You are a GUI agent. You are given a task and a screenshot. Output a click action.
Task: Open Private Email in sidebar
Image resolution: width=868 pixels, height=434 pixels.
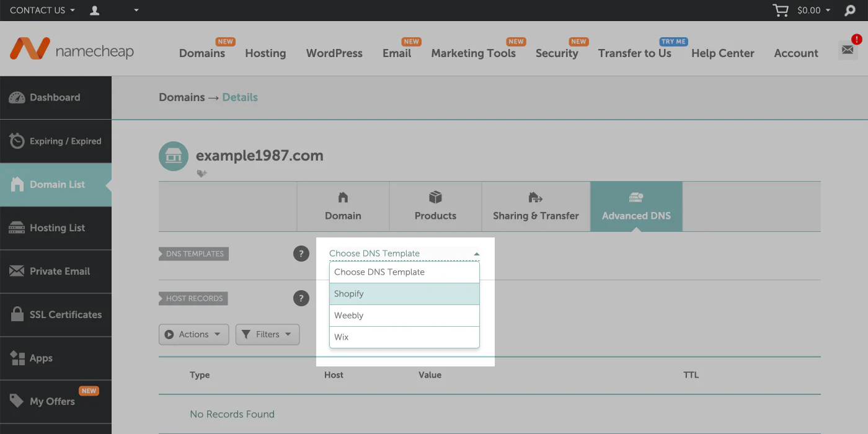pyautogui.click(x=56, y=271)
